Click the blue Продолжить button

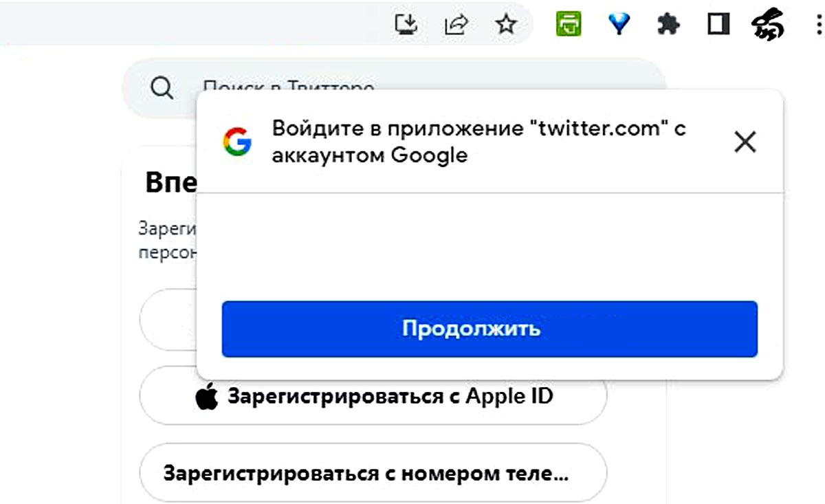click(x=489, y=329)
